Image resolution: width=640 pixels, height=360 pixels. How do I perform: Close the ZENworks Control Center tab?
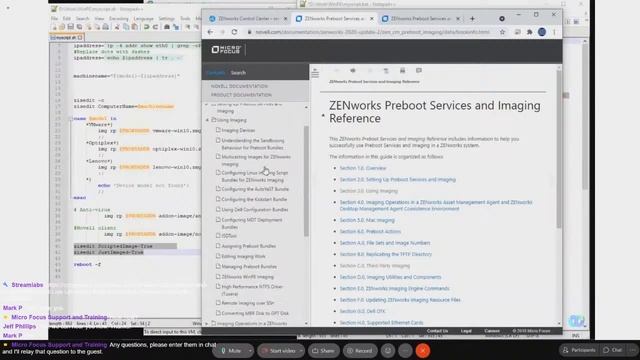(285, 19)
